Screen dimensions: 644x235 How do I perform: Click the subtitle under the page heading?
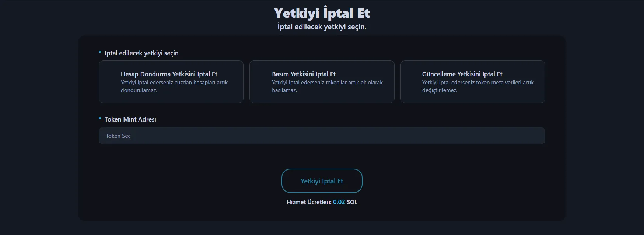(322, 27)
